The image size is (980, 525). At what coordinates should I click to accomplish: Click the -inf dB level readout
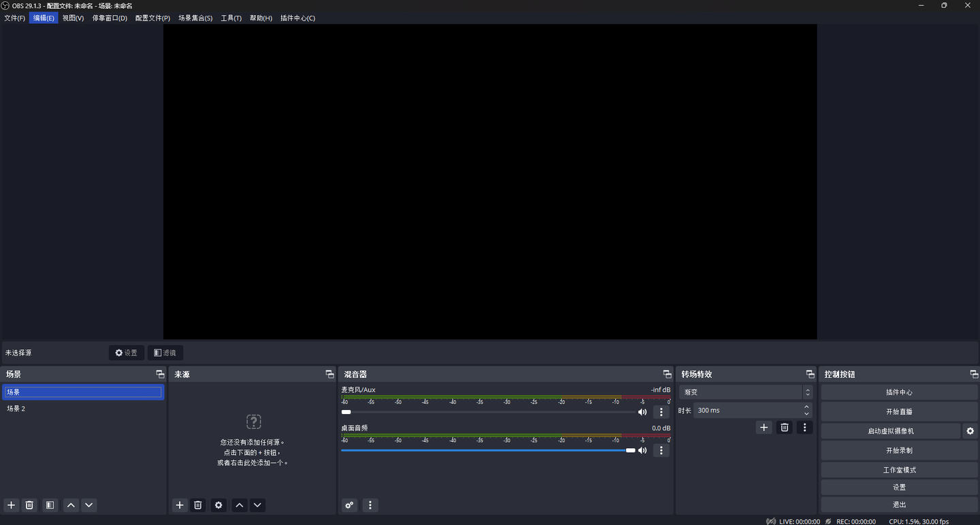tap(660, 389)
